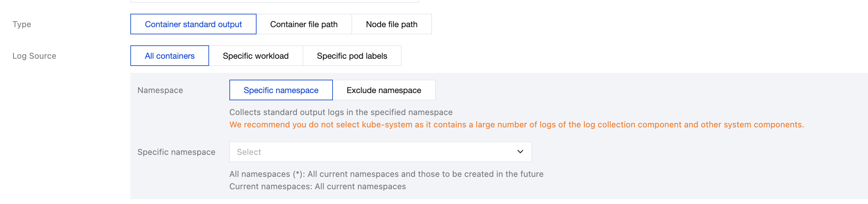Select All containers log source
Viewport: 868px width, 204px height.
pos(170,56)
